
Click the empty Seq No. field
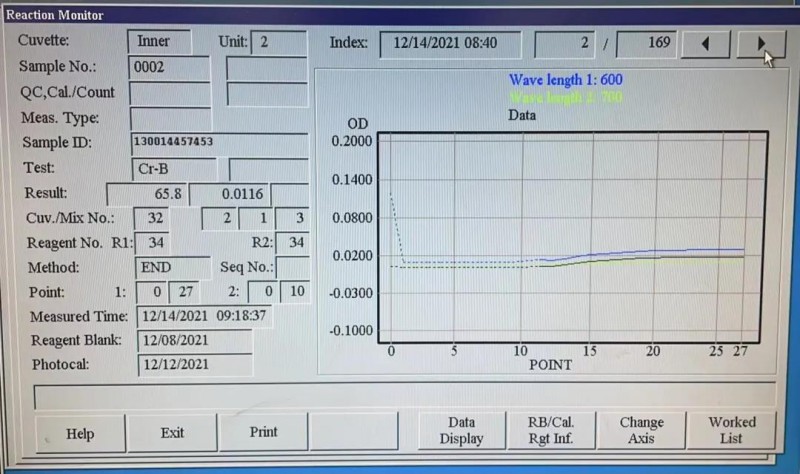click(x=293, y=267)
